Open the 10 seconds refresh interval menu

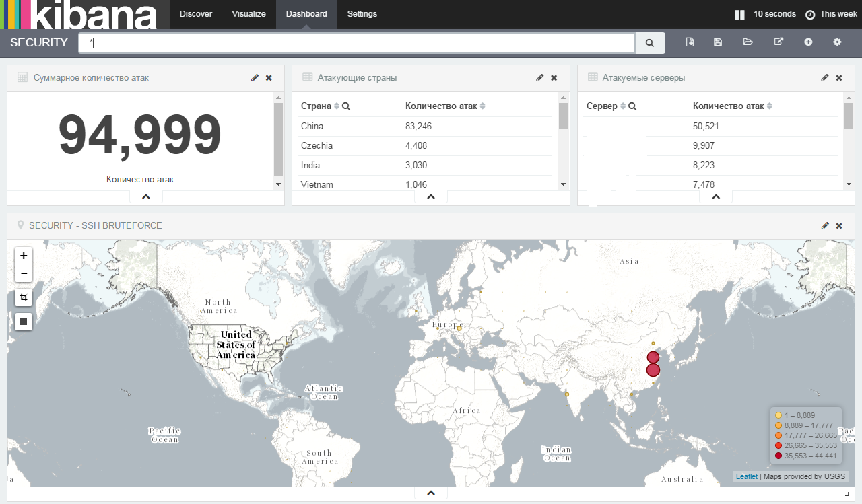click(x=774, y=14)
